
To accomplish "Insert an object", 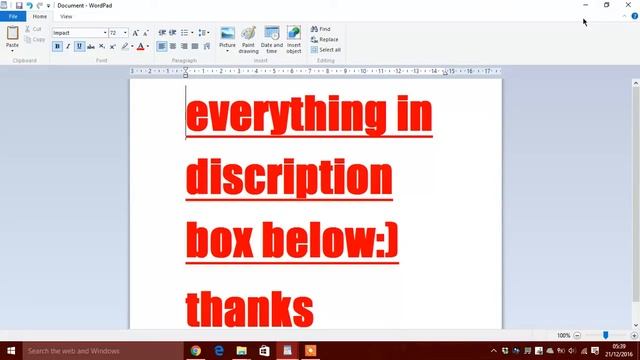I will pyautogui.click(x=294, y=40).
